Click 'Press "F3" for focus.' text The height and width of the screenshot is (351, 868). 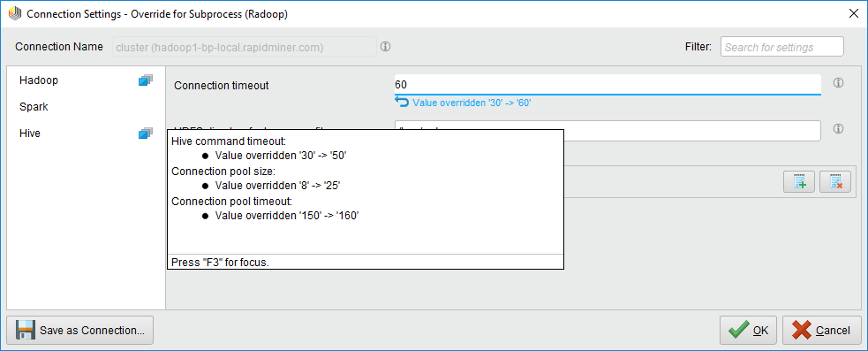(221, 263)
